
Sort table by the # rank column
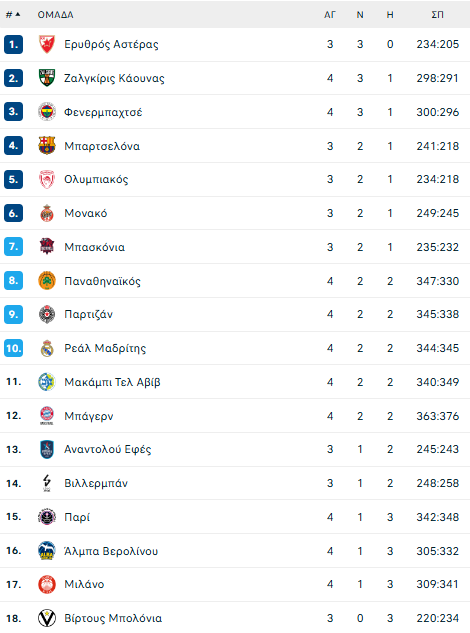(x=13, y=15)
